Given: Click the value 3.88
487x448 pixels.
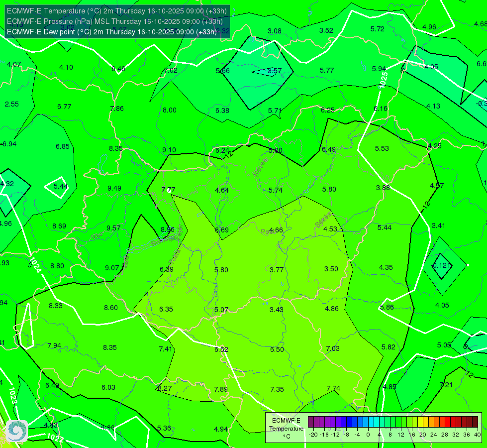Looking at the screenshot, I should tap(383, 188).
